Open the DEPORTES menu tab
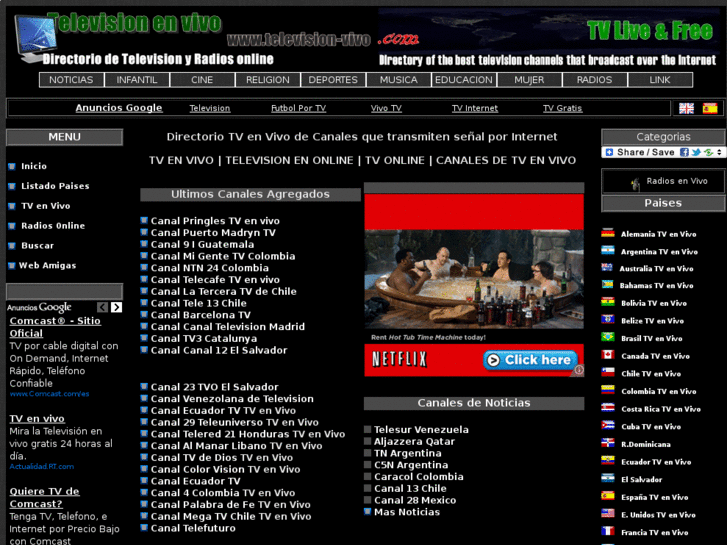This screenshot has height=545, width=727. (x=333, y=80)
